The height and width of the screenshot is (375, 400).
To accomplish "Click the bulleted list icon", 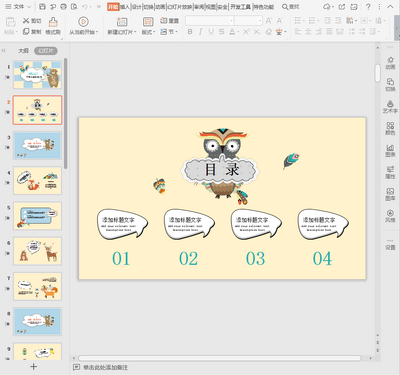I will [x=298, y=21].
